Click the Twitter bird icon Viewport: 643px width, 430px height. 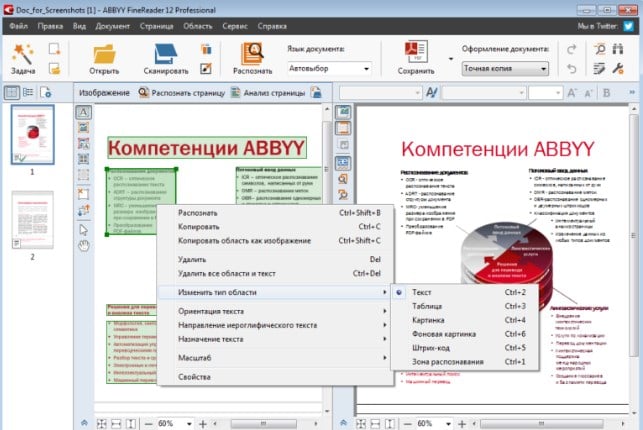tap(629, 26)
